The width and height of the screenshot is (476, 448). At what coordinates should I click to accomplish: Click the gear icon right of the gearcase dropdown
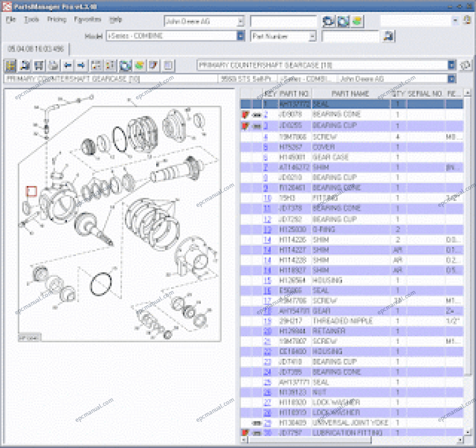[466, 65]
